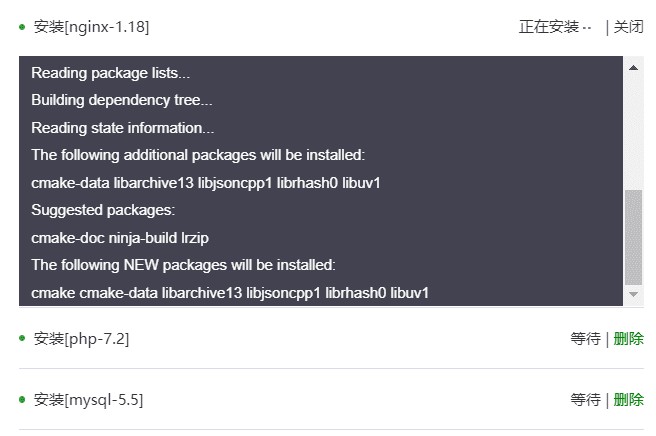The width and height of the screenshot is (656, 436).
Task: Click the 等待 status of php-7.2
Action: (586, 339)
